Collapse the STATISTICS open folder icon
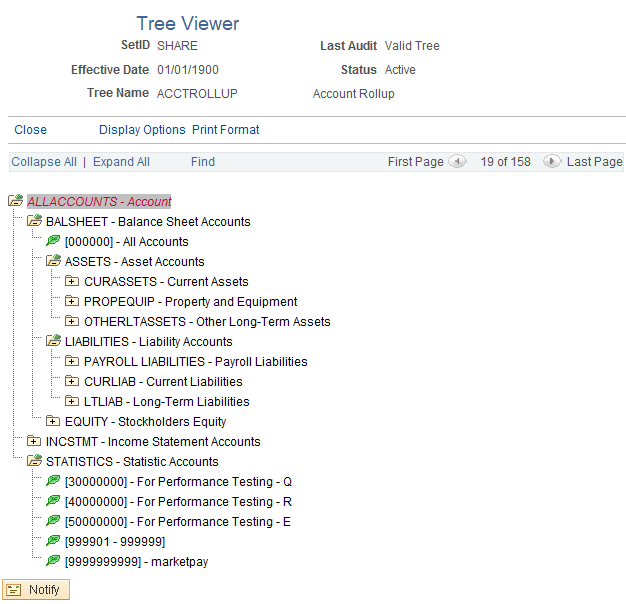 pos(34,460)
